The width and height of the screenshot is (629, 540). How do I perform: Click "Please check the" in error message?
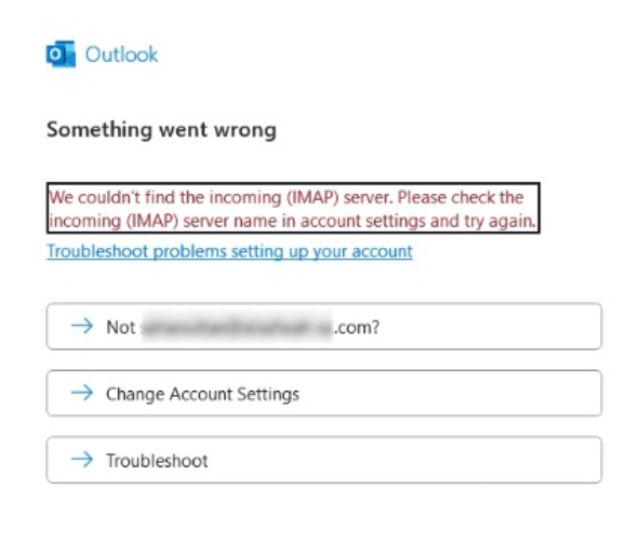point(461,197)
